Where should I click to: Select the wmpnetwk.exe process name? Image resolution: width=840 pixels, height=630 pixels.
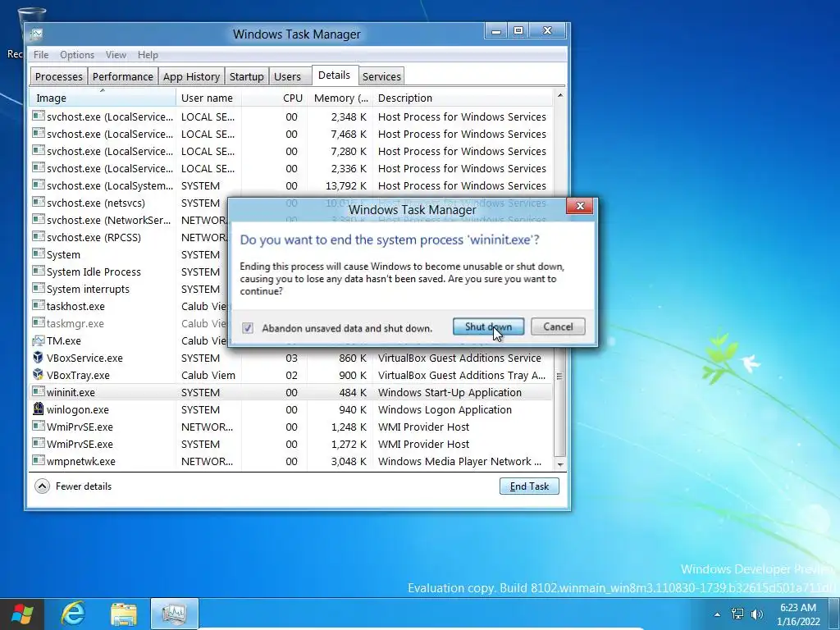pyautogui.click(x=81, y=461)
